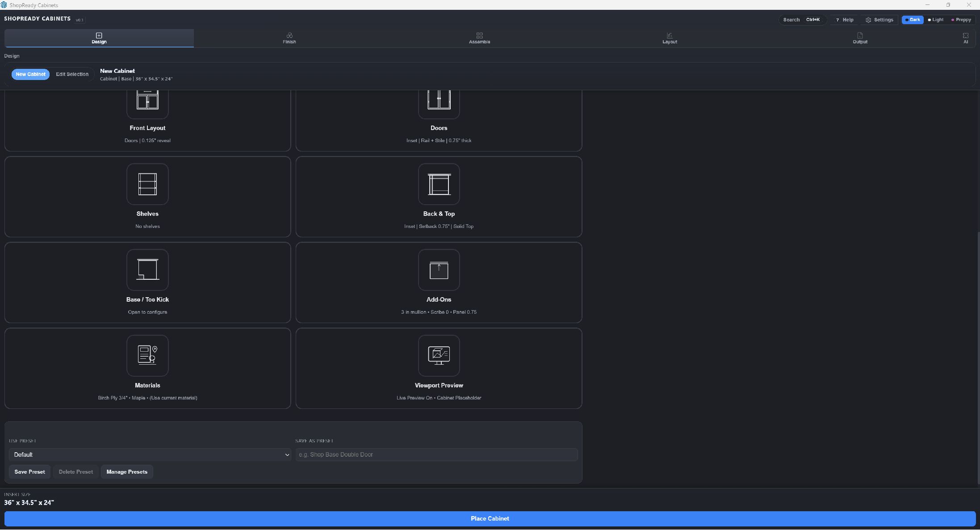Click the Delete Preset button

[75, 472]
